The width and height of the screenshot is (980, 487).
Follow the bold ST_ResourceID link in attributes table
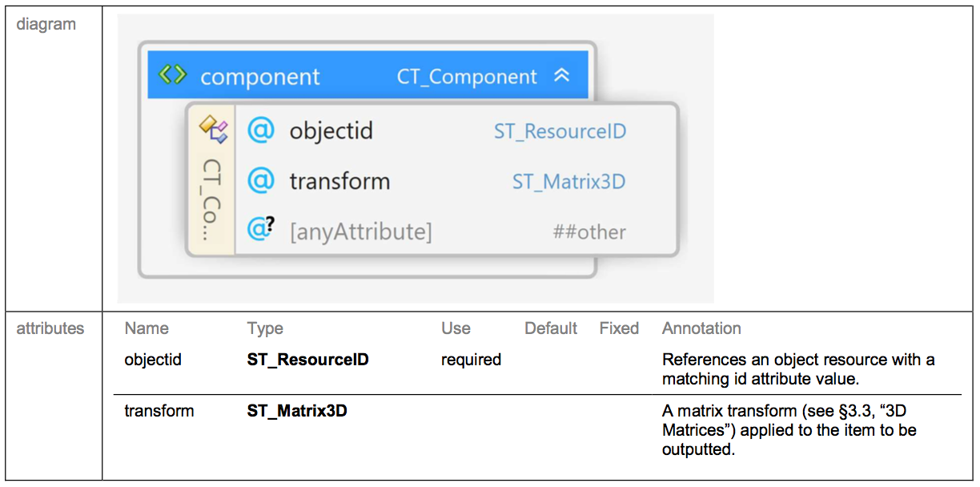[x=308, y=360]
